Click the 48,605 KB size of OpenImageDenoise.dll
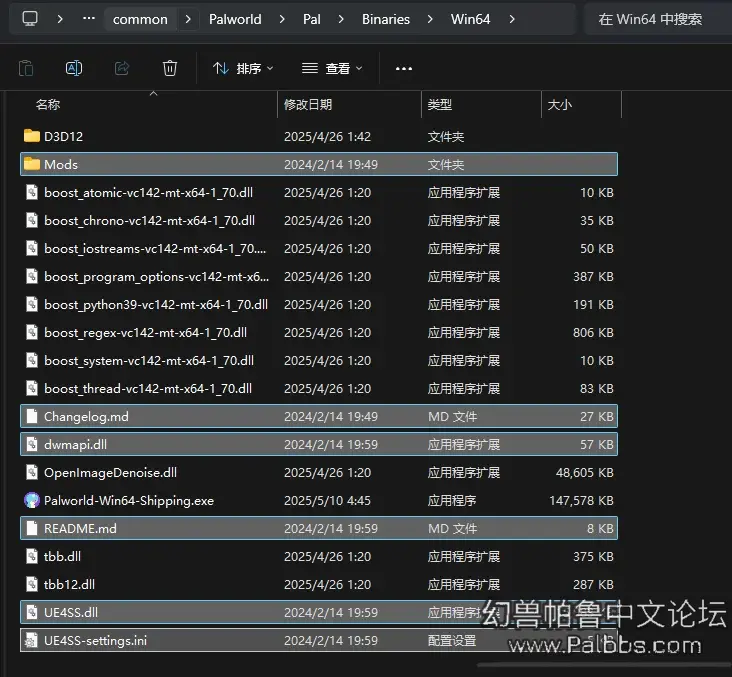This screenshot has width=732, height=677. pyautogui.click(x=584, y=472)
